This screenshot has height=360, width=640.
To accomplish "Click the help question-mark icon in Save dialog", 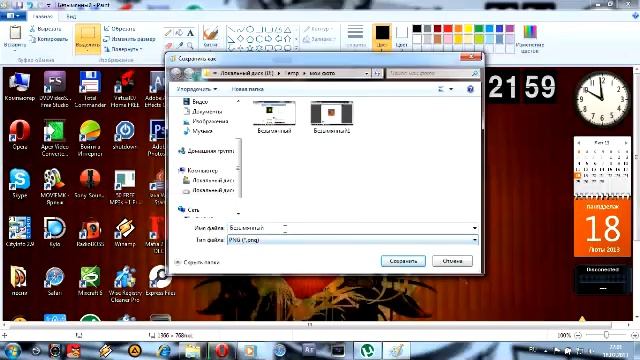I will 470,89.
